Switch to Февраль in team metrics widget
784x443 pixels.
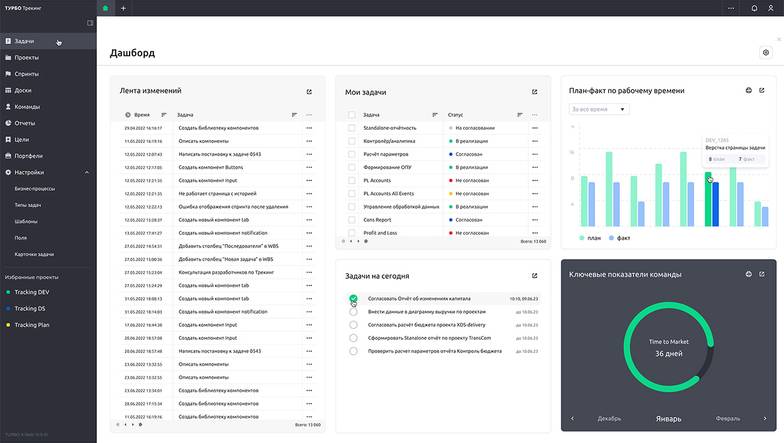pos(728,418)
